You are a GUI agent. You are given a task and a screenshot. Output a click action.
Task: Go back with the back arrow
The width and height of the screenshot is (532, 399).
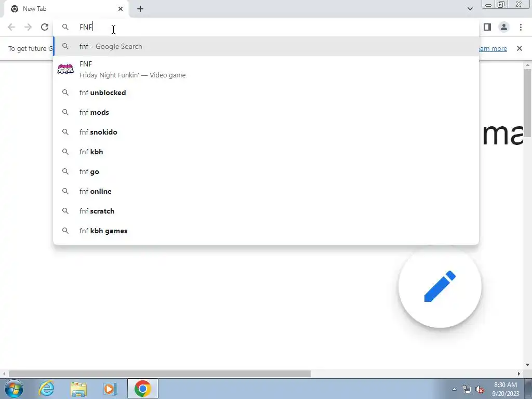11,27
